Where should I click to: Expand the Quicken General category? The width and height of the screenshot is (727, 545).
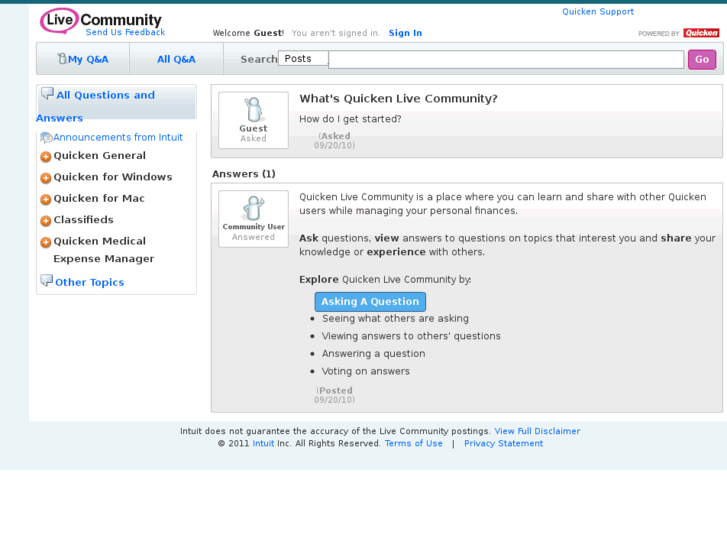click(45, 157)
